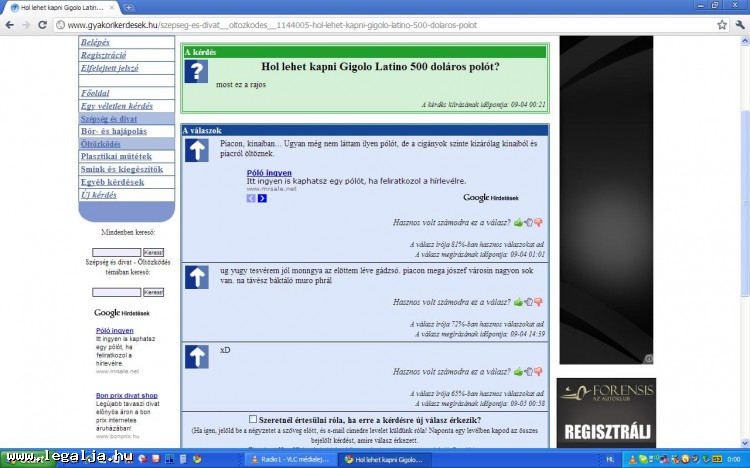
Task: Go to the next Google ad arrow
Action: pyautogui.click(x=262, y=198)
